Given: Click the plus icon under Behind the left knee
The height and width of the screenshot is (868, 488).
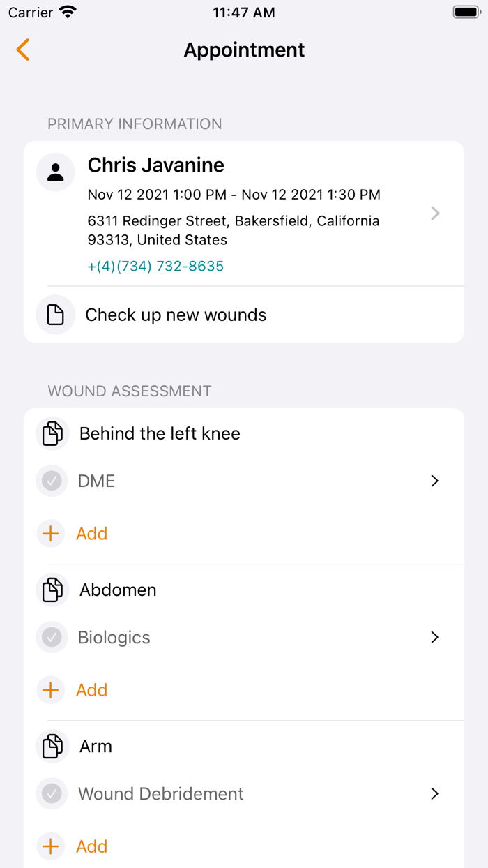Looking at the screenshot, I should (x=50, y=533).
